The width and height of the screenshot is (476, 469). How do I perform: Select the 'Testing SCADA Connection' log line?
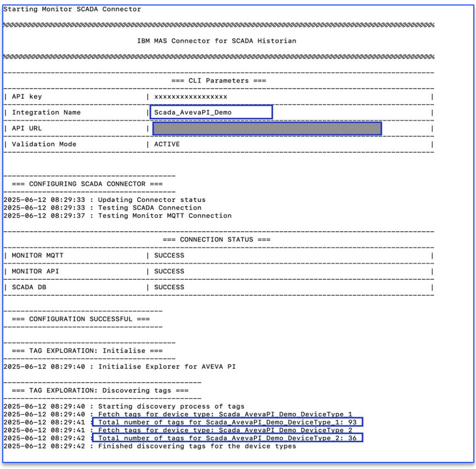102,207
